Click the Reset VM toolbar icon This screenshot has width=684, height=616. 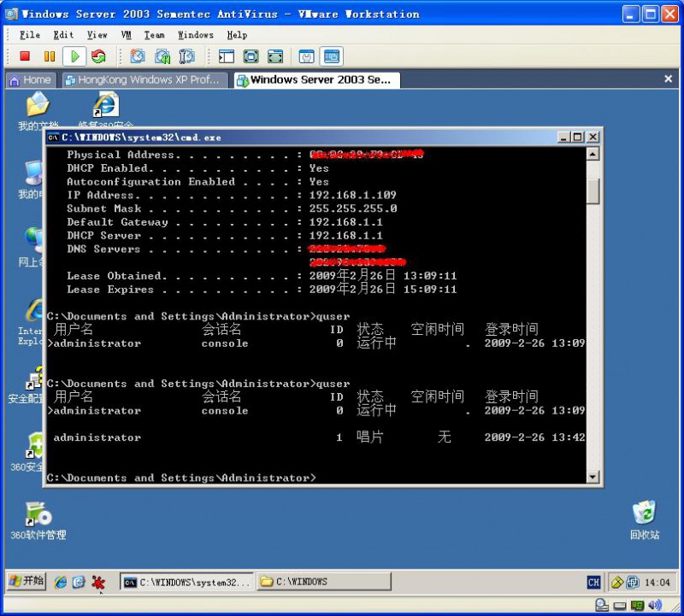pos(98,56)
